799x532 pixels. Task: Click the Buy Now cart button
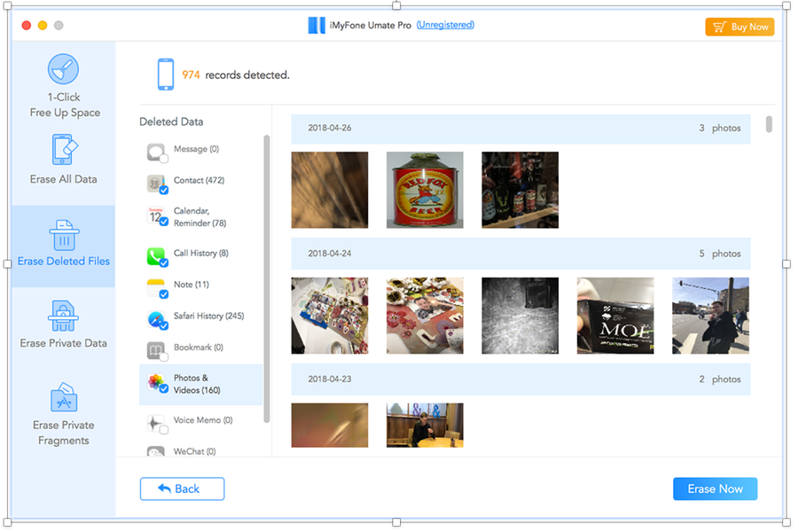pos(740,27)
